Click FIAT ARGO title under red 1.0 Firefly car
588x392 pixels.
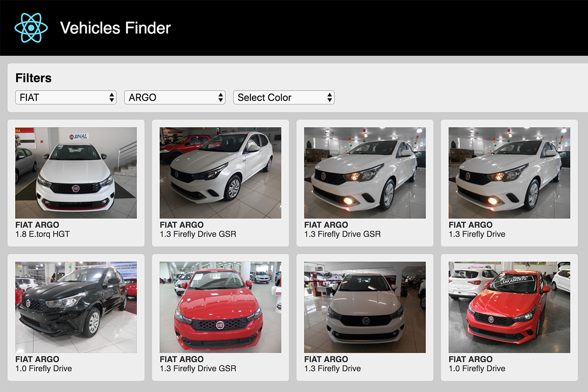click(471, 359)
